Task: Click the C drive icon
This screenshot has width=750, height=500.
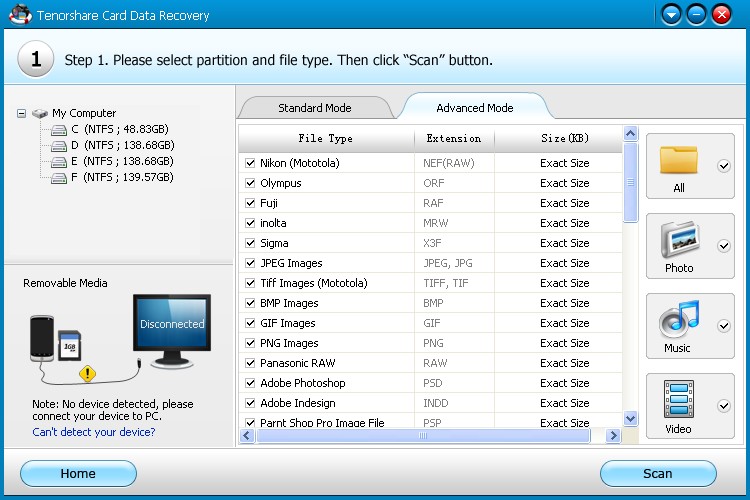Action: pyautogui.click(x=58, y=130)
